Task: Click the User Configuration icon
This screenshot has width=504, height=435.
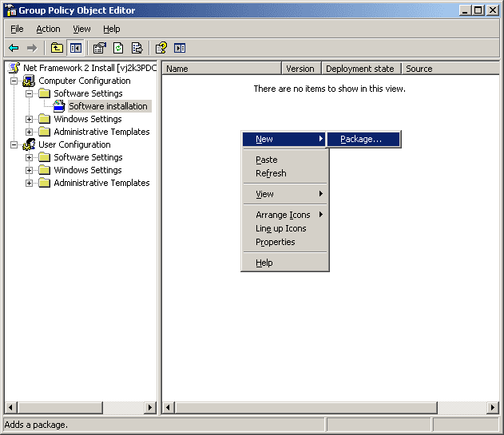Action: click(29, 144)
